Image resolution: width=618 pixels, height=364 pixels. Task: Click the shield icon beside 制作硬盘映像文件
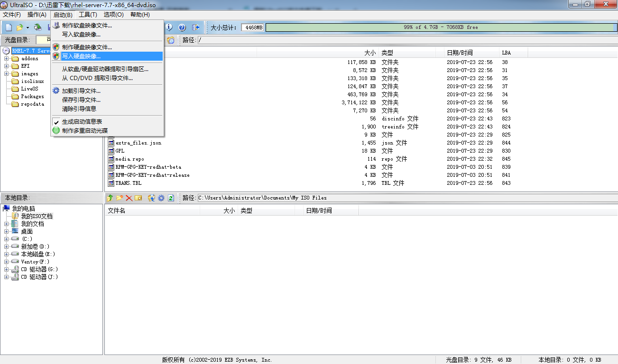56,47
